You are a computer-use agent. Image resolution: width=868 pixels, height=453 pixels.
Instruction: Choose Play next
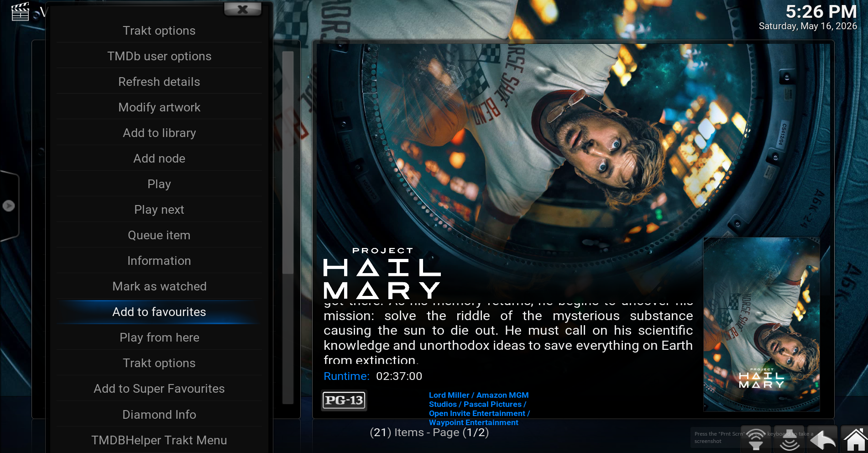pos(159,210)
